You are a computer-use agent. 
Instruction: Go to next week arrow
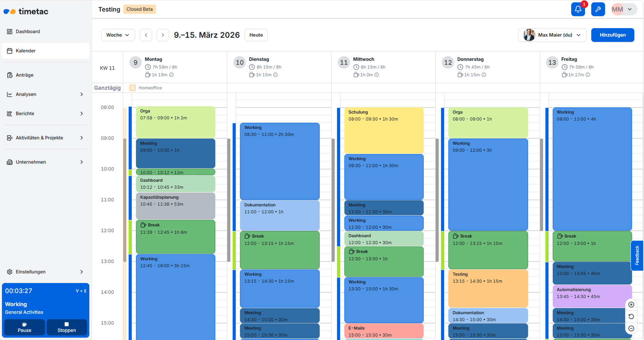click(163, 35)
